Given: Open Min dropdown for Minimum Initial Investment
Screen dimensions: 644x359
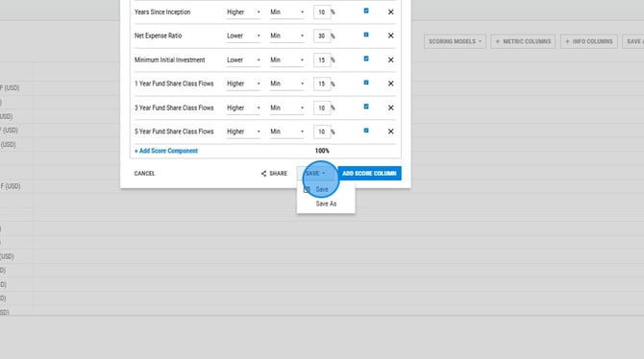Looking at the screenshot, I should pos(287,60).
